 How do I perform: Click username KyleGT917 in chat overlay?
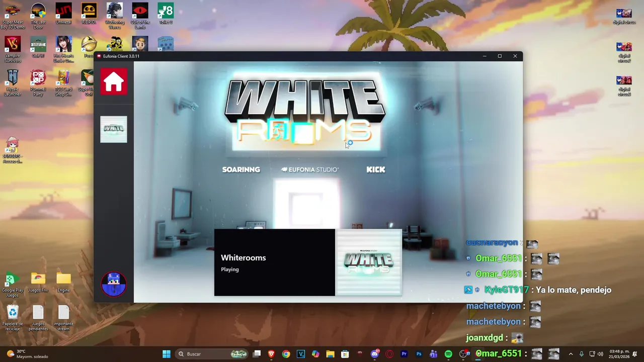click(x=506, y=290)
